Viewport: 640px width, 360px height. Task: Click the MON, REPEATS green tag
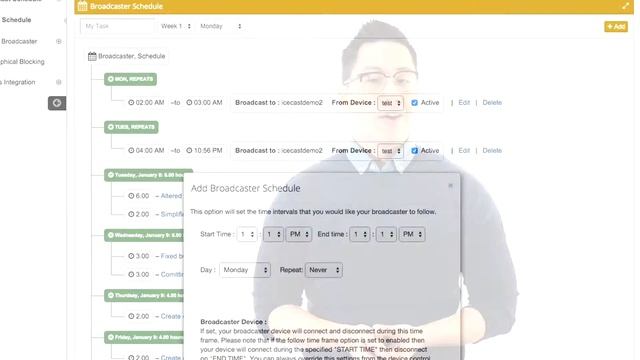coord(130,79)
